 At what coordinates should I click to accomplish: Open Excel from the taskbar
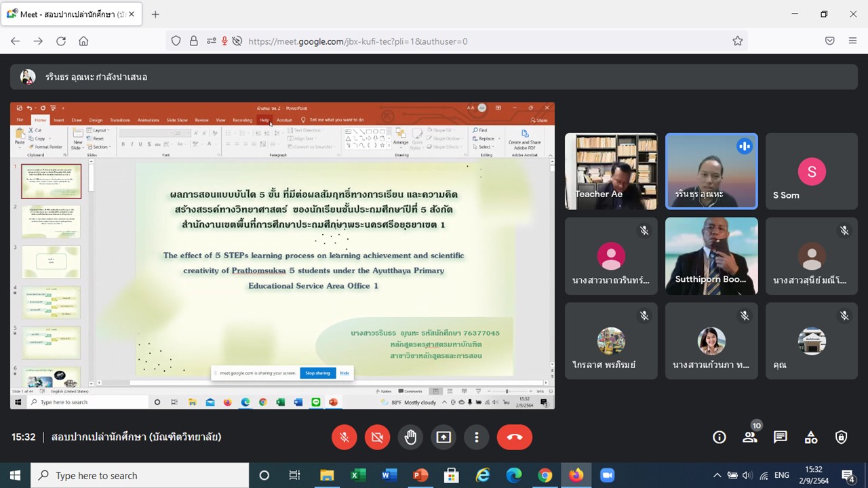coord(358,475)
